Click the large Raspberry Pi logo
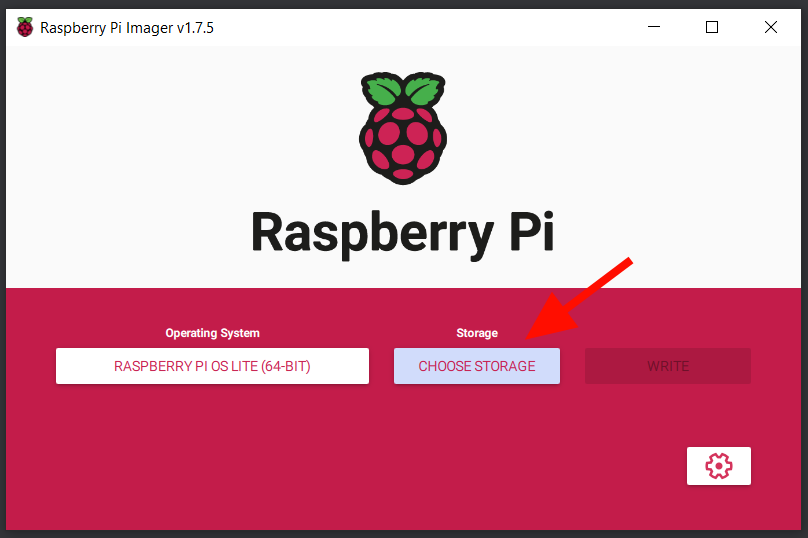The height and width of the screenshot is (538, 808). 403,128
